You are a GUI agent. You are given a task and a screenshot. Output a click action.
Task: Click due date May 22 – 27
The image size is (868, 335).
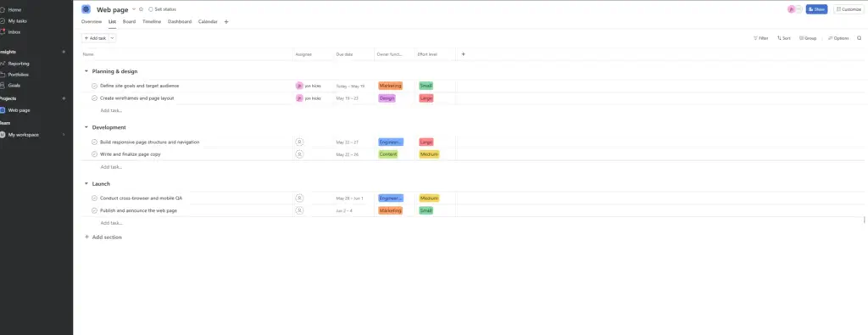pyautogui.click(x=347, y=142)
